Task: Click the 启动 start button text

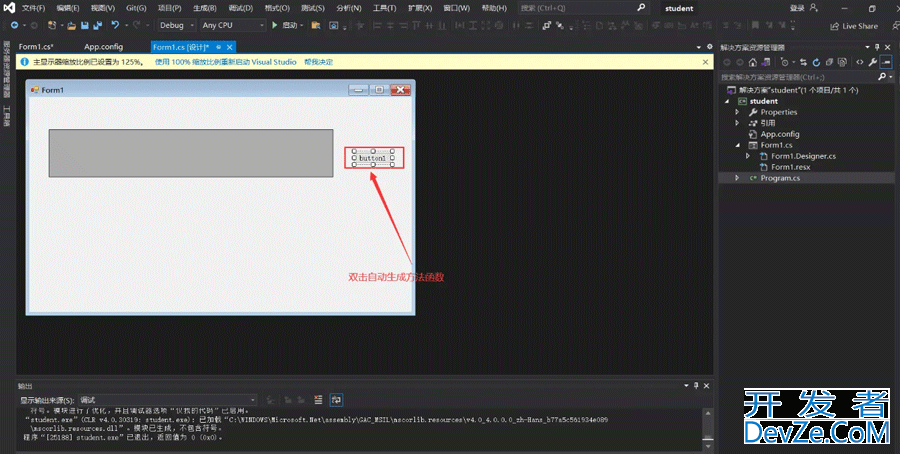Action: click(x=290, y=25)
